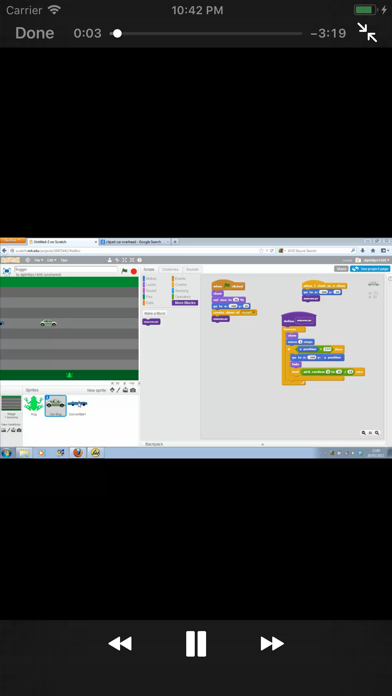392x696 pixels.
Task: Pause the video playback
Action: [196, 643]
